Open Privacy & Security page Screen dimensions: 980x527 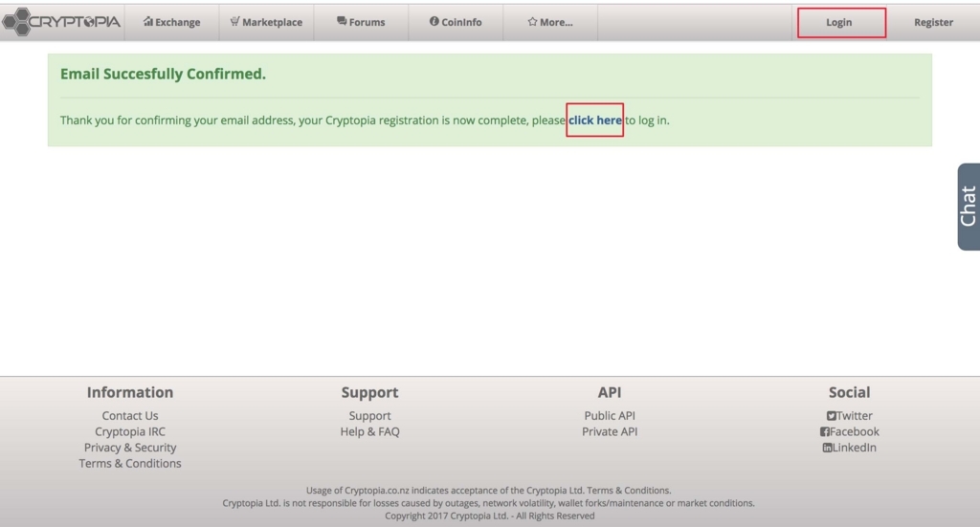pyautogui.click(x=130, y=447)
